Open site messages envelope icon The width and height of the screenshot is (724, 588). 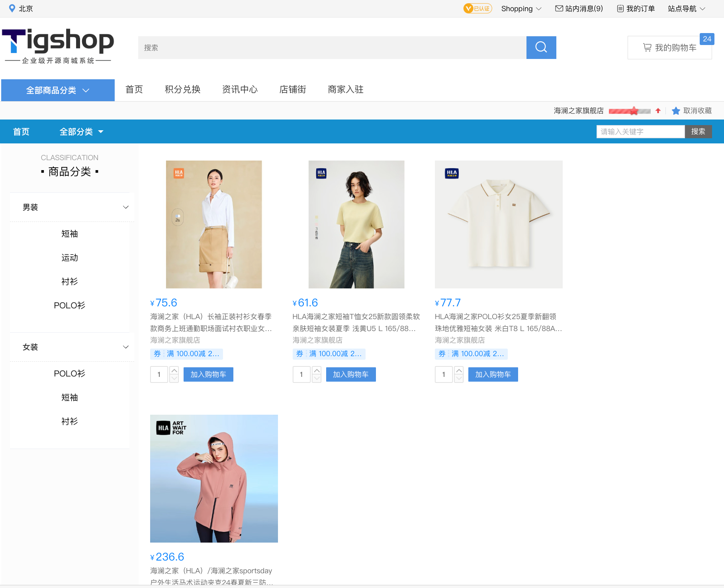click(559, 8)
